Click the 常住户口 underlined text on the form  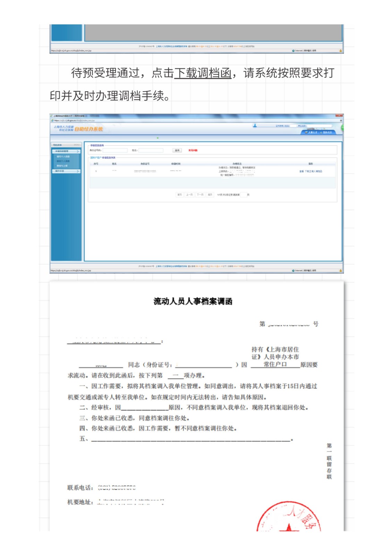[275, 364]
